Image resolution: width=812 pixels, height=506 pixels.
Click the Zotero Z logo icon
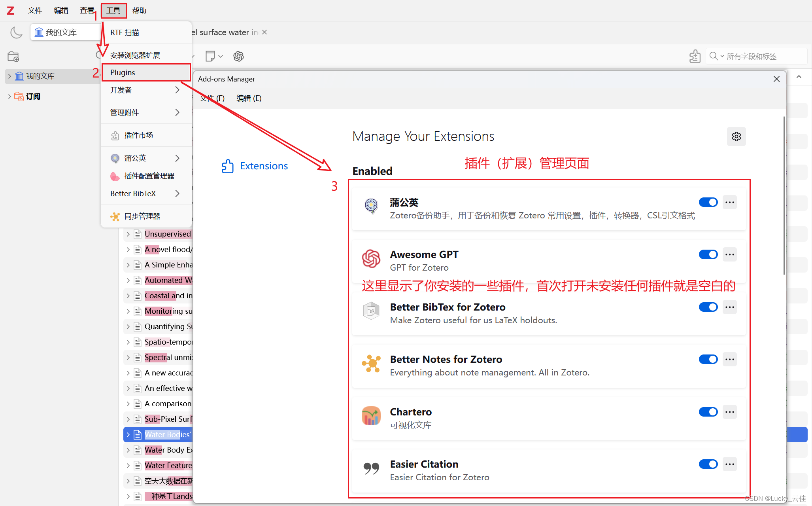tap(11, 11)
